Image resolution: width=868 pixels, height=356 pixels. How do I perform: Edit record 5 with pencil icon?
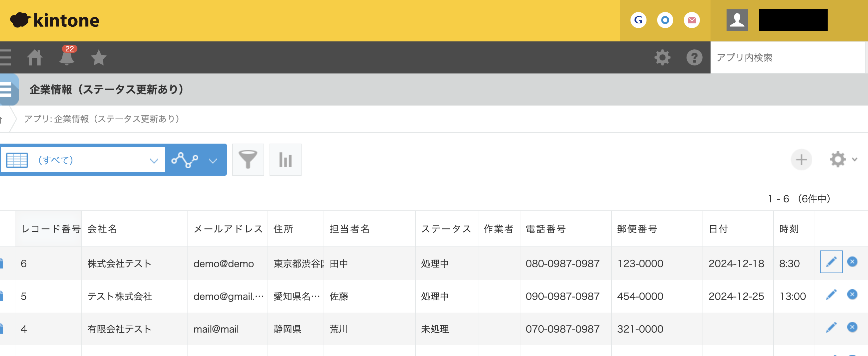[x=831, y=295]
